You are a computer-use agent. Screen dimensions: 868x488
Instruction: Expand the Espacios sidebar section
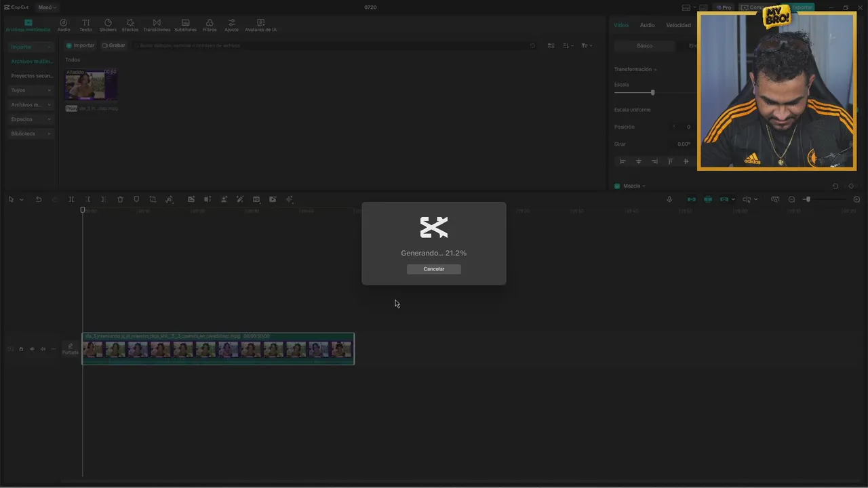pos(31,119)
